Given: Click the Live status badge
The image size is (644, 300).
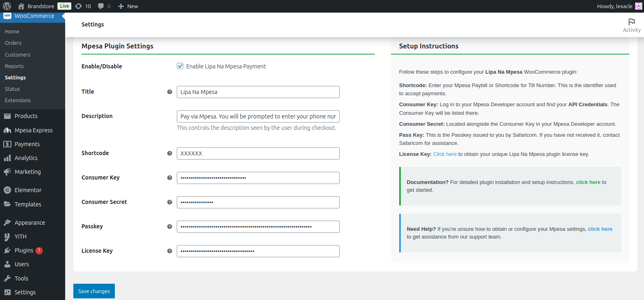Looking at the screenshot, I should coord(64,6).
